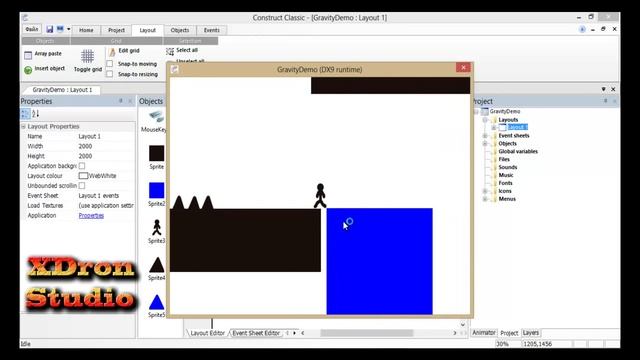
Task: Click Insert object green icon
Action: click(x=28, y=70)
